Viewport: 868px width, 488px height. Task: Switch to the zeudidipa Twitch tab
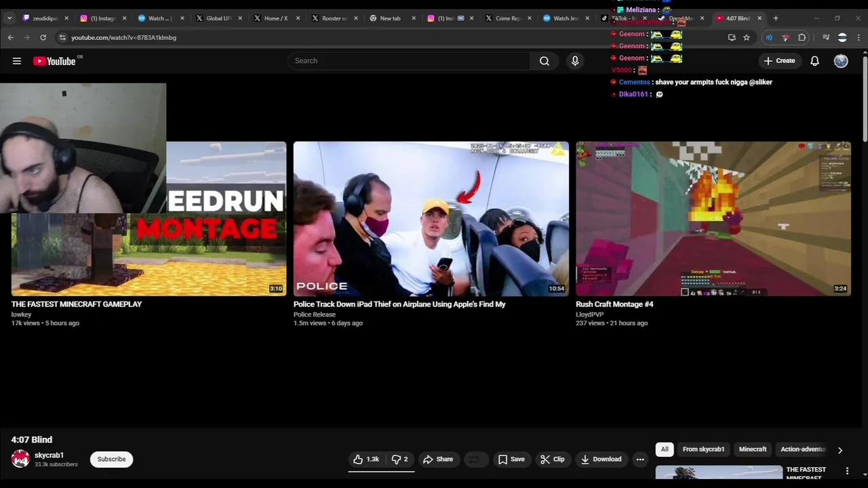(45, 18)
